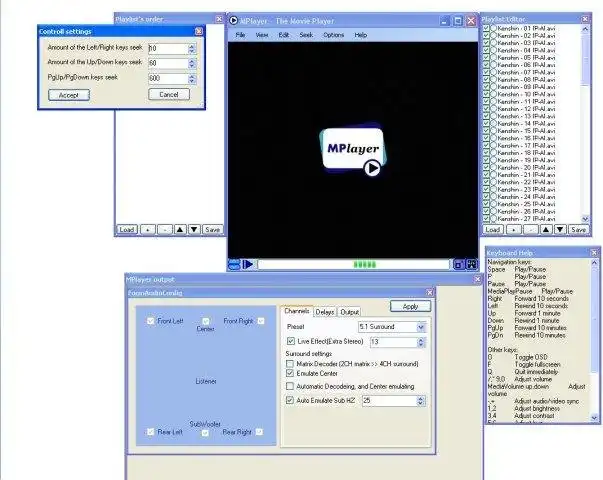Click the seek progress bar in MPlayer
This screenshot has width=603, height=480.
pos(353,265)
